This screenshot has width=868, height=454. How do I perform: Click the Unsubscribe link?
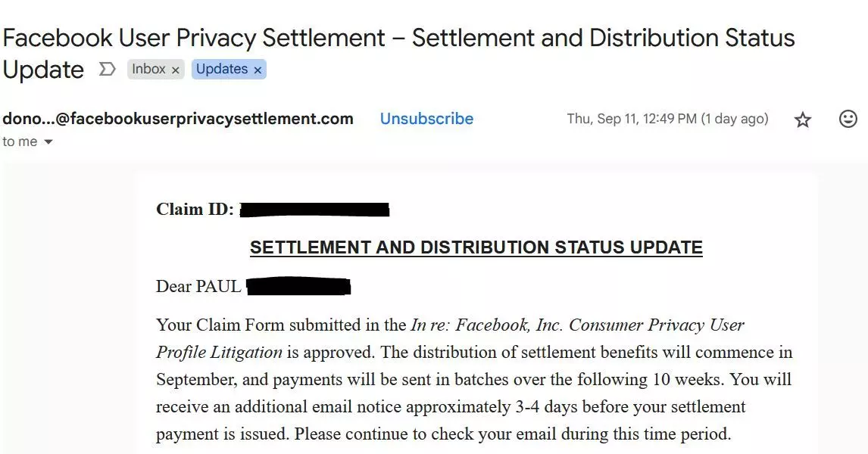426,119
